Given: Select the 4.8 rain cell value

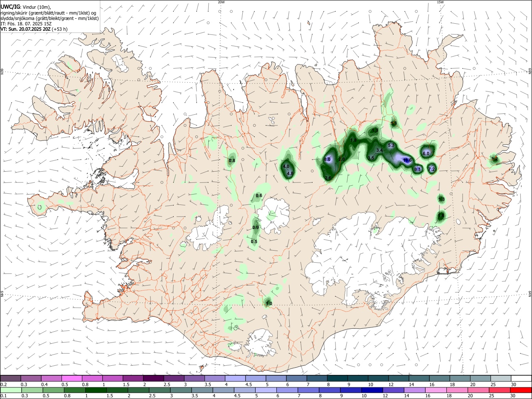Looking at the screenshot, I should (x=291, y=173).
